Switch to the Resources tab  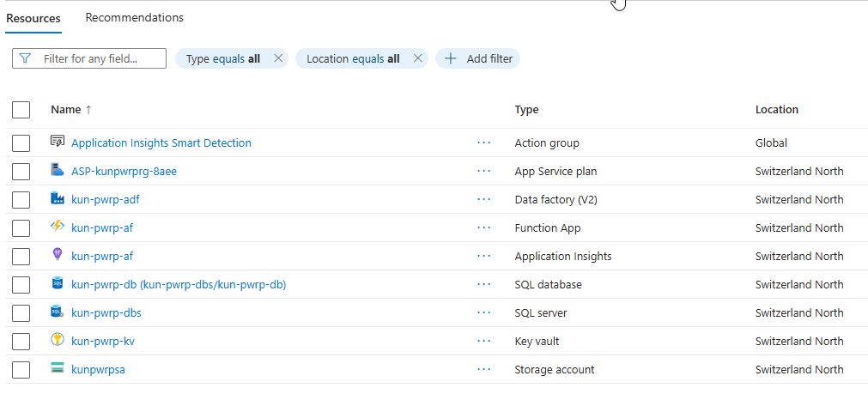coord(33,18)
